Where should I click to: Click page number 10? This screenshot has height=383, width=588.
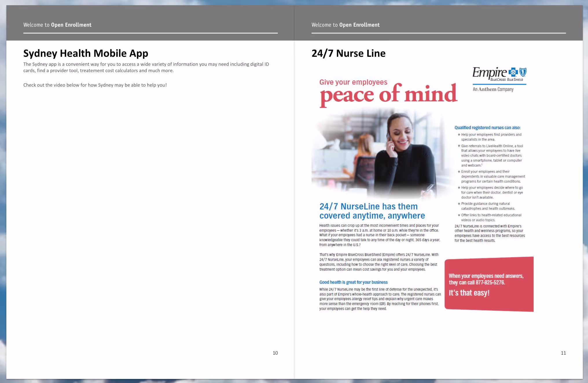point(275,353)
